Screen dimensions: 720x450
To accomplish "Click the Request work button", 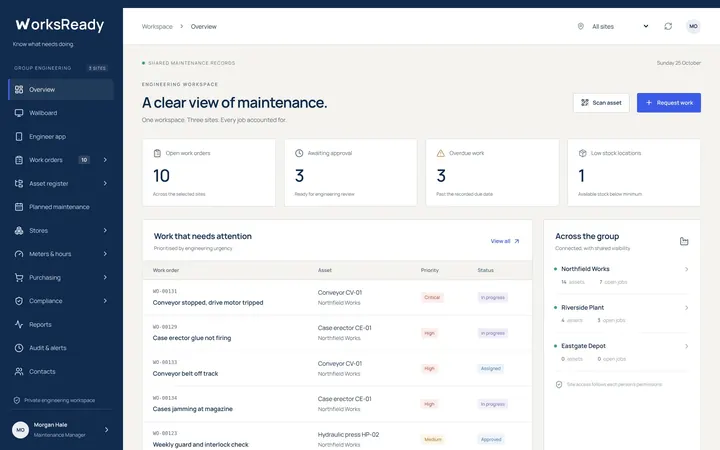I will click(x=669, y=103).
